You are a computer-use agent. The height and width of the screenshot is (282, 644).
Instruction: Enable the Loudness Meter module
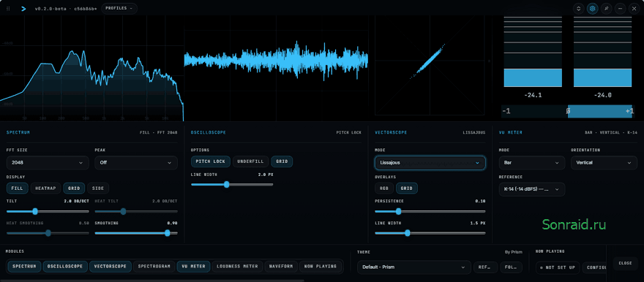coord(237,267)
